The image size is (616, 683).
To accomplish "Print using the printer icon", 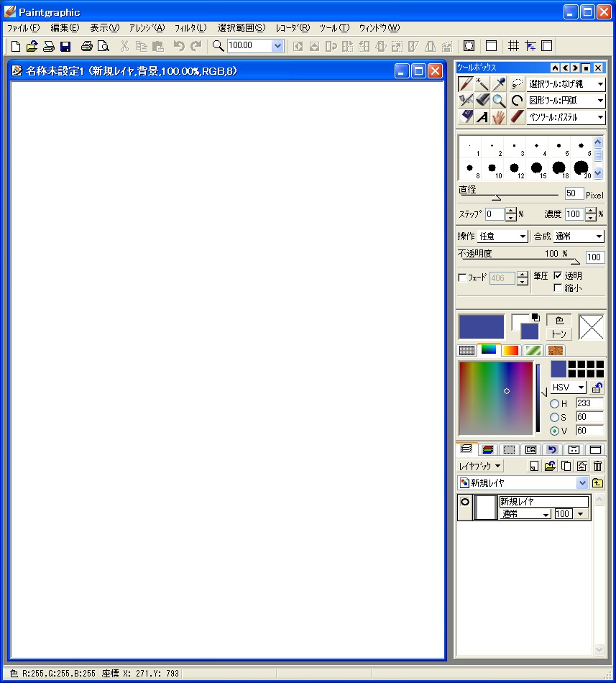I will (87, 46).
